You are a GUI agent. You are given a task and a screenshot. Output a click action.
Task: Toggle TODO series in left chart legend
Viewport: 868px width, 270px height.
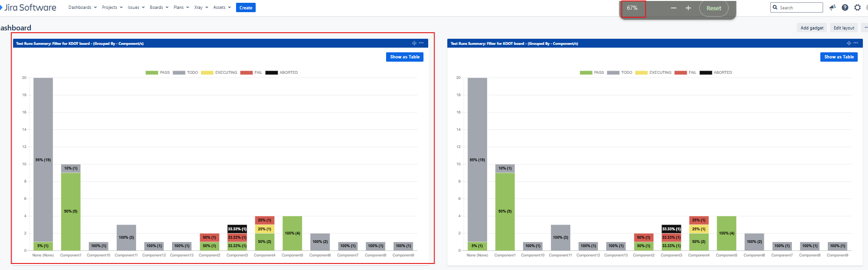[x=185, y=72]
